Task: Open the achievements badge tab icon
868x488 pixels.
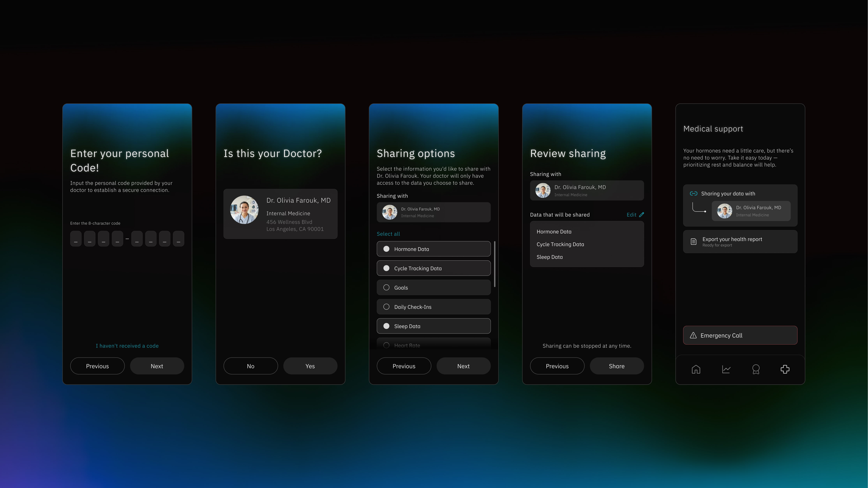Action: coord(756,369)
